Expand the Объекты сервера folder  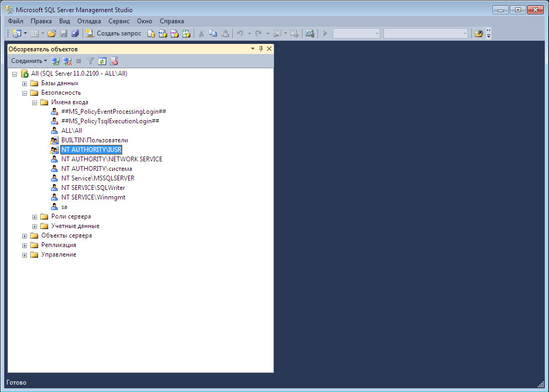(x=24, y=236)
